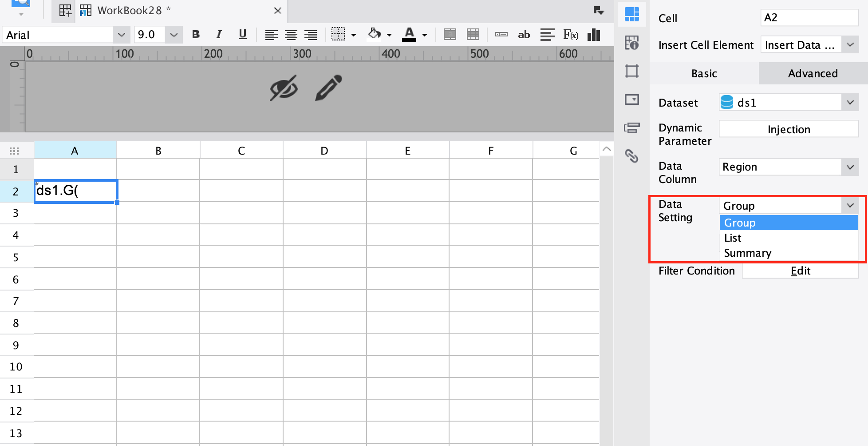The height and width of the screenshot is (446, 868).
Task: Select the Cell Attribute panel icon
Action: coord(632,43)
